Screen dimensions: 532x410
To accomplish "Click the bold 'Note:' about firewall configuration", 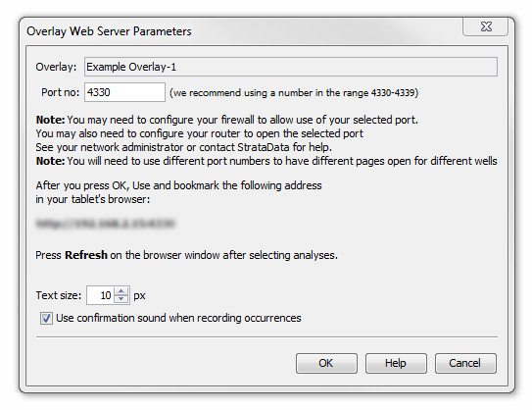I will click(x=50, y=120).
